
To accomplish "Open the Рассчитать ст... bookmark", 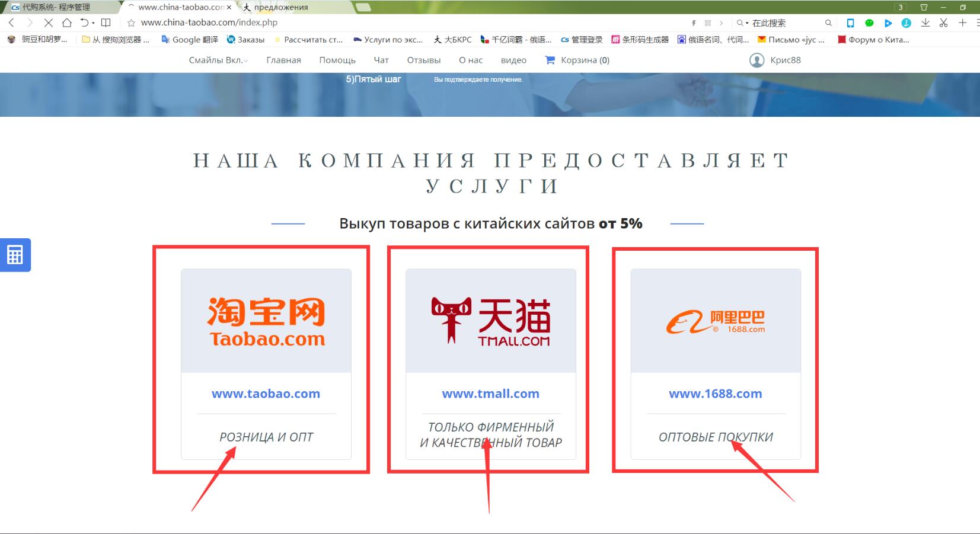I will tap(308, 40).
